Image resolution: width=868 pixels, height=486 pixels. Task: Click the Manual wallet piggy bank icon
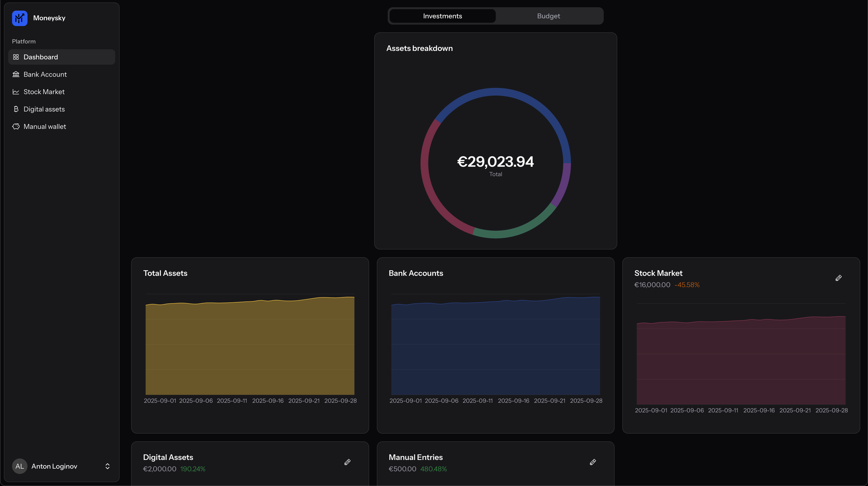(16, 126)
